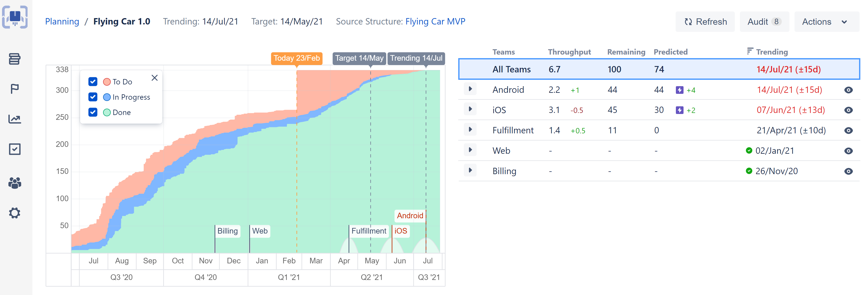Click the Refresh button
Screen dimensions: 868x295
click(705, 22)
